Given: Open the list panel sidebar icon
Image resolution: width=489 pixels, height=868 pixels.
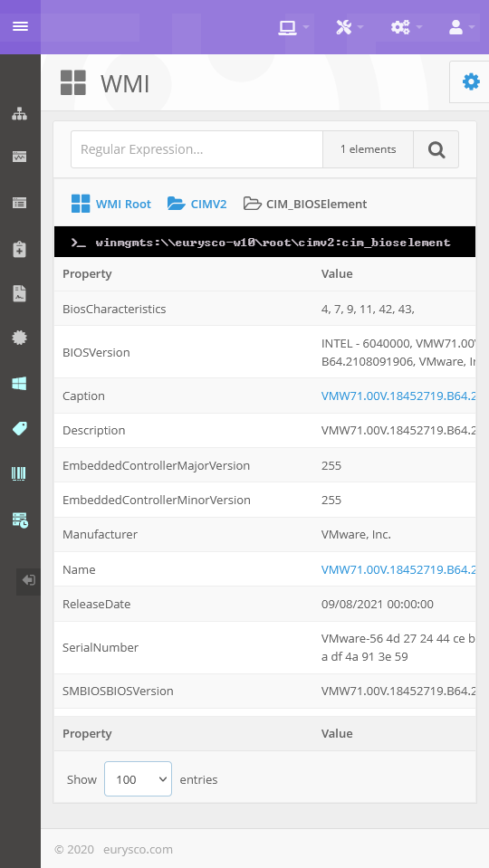Looking at the screenshot, I should 20,203.
